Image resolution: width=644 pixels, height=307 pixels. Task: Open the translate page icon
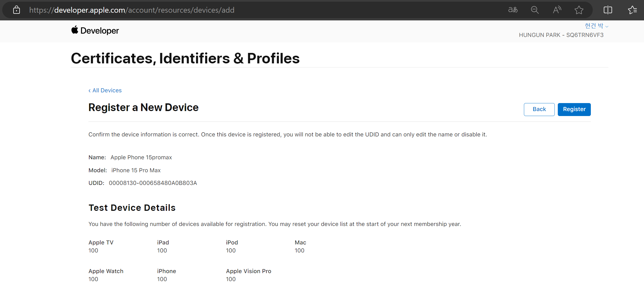(x=513, y=10)
